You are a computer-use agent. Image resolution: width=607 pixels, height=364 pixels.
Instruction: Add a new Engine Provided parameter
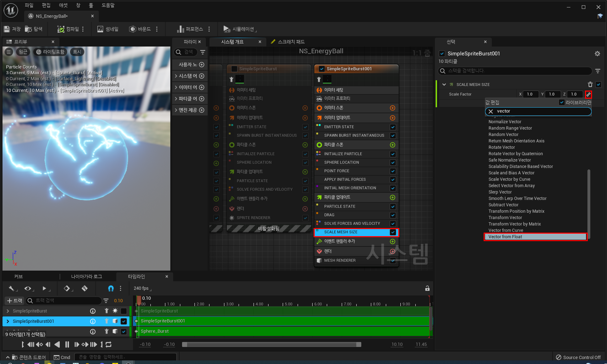pos(202,110)
